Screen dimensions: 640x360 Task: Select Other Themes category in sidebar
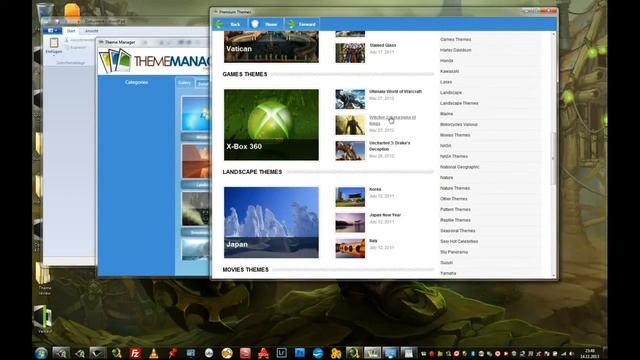click(x=453, y=199)
